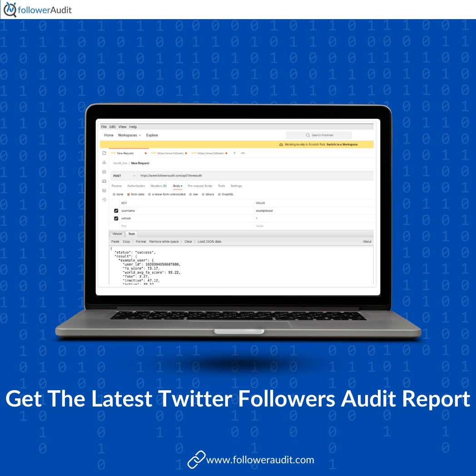Click Switch to a Workspace link

click(342, 144)
